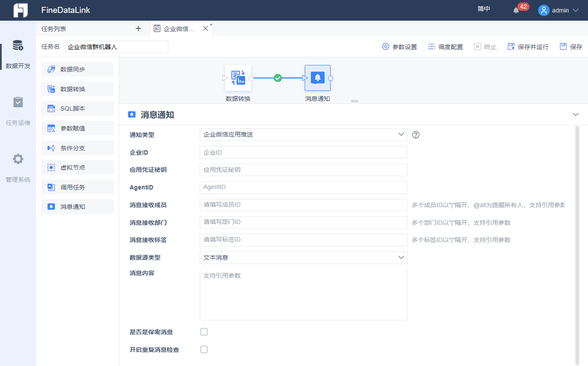588x366 pixels.
Task: Click the 消息内容 text area
Action: click(303, 295)
